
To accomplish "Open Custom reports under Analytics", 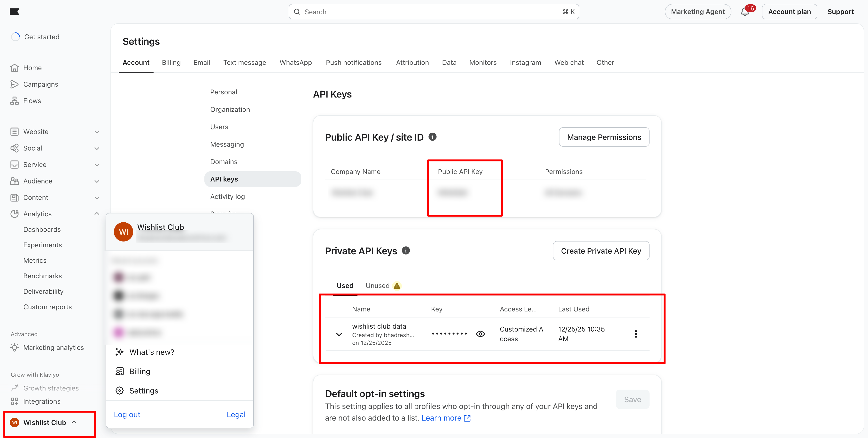I will click(x=47, y=307).
